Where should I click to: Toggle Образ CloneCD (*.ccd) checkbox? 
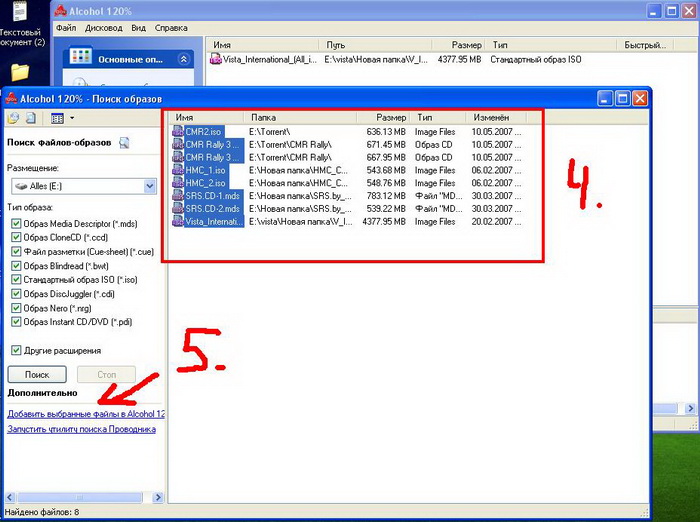click(x=16, y=238)
